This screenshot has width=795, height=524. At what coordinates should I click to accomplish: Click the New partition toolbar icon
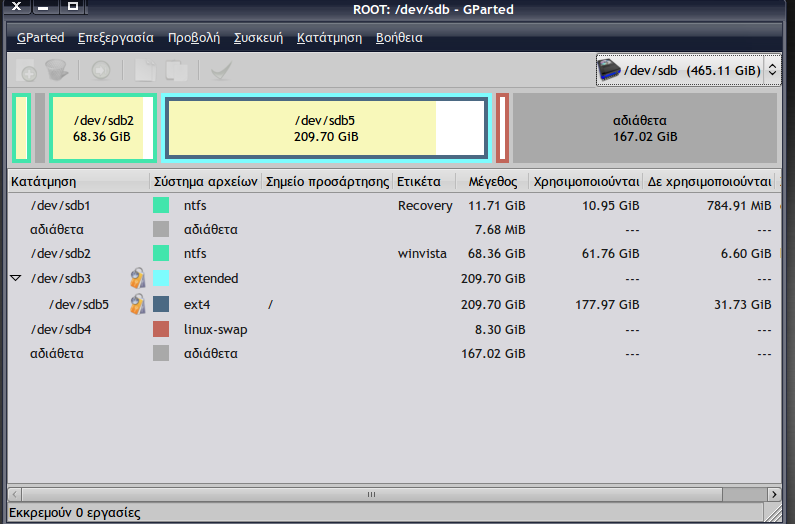(x=27, y=71)
